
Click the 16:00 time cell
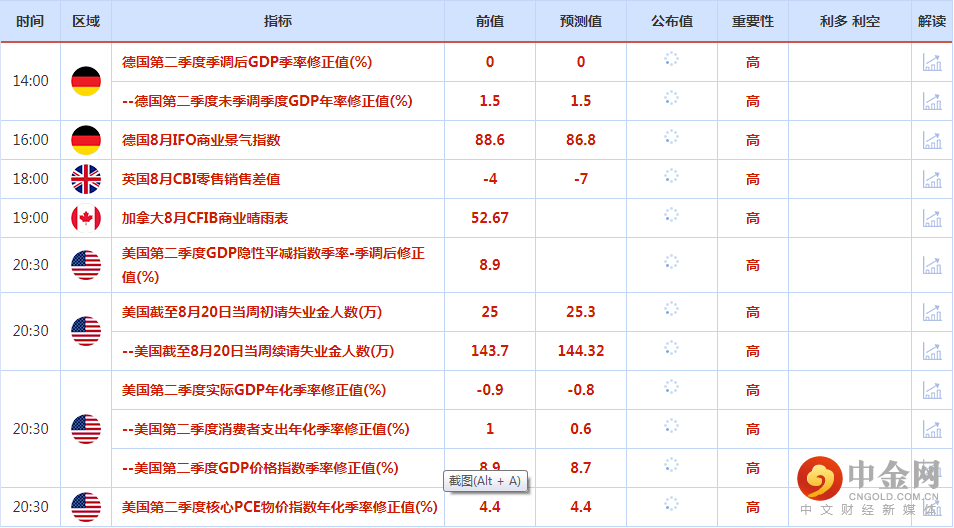30,140
